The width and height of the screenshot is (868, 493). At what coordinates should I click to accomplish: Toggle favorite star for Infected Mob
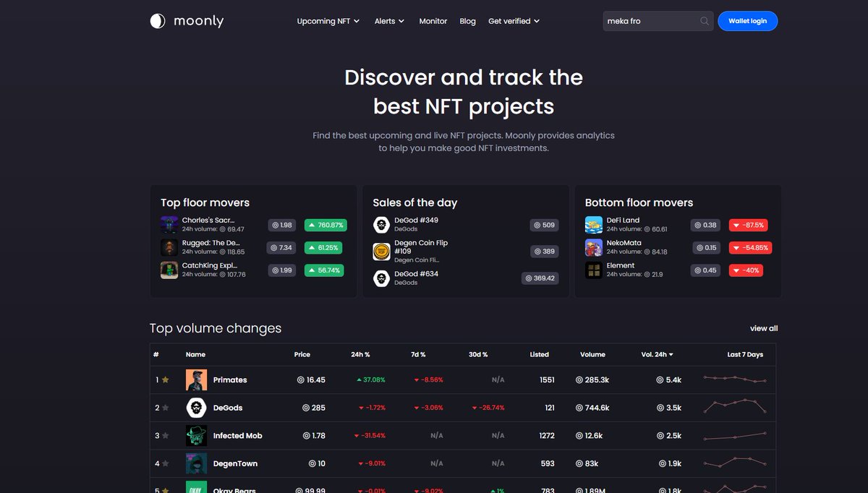pos(166,436)
